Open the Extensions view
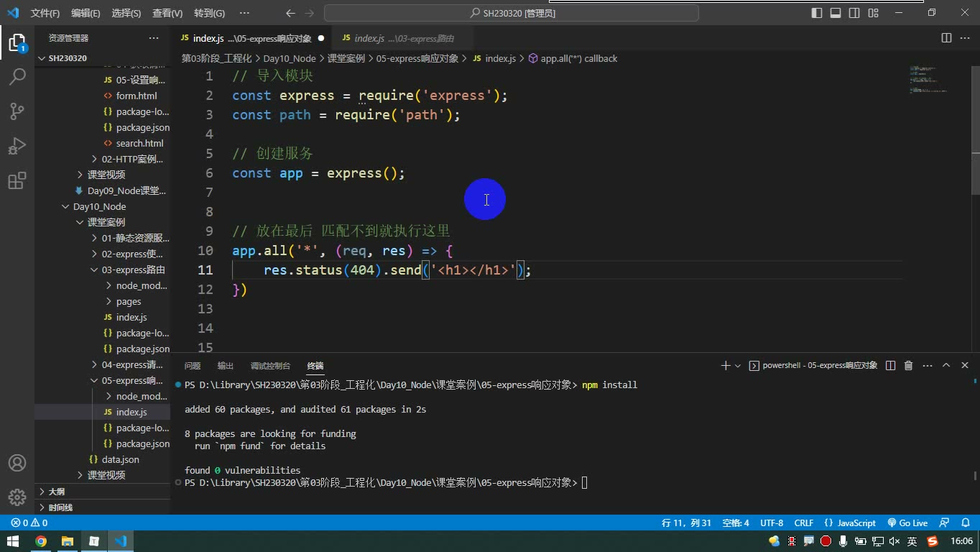 pyautogui.click(x=17, y=180)
